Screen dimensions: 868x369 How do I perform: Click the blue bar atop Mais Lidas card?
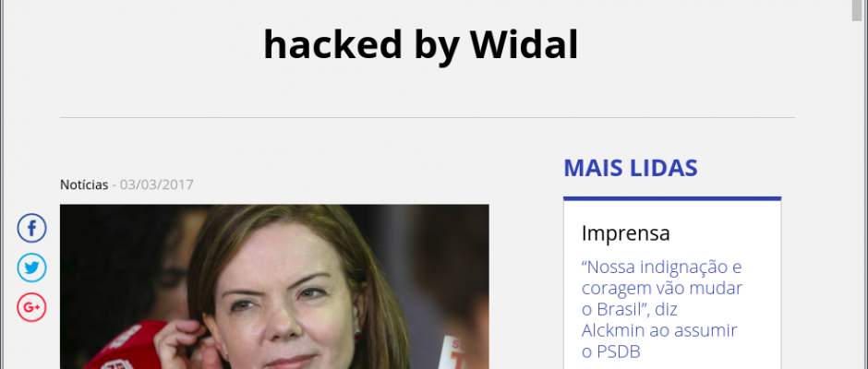pos(672,198)
